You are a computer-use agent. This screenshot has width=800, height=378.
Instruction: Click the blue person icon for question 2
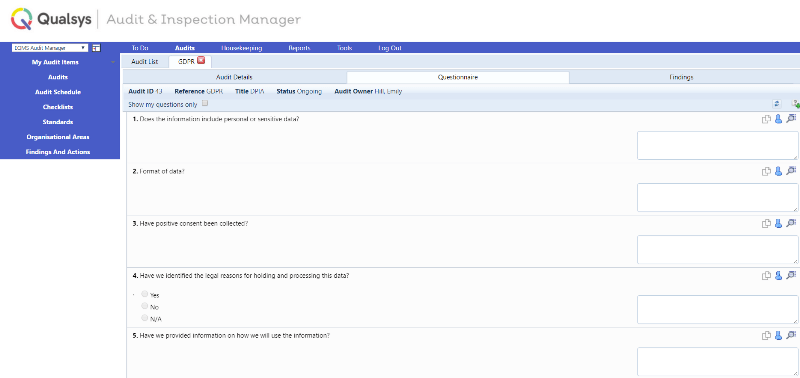click(x=778, y=171)
